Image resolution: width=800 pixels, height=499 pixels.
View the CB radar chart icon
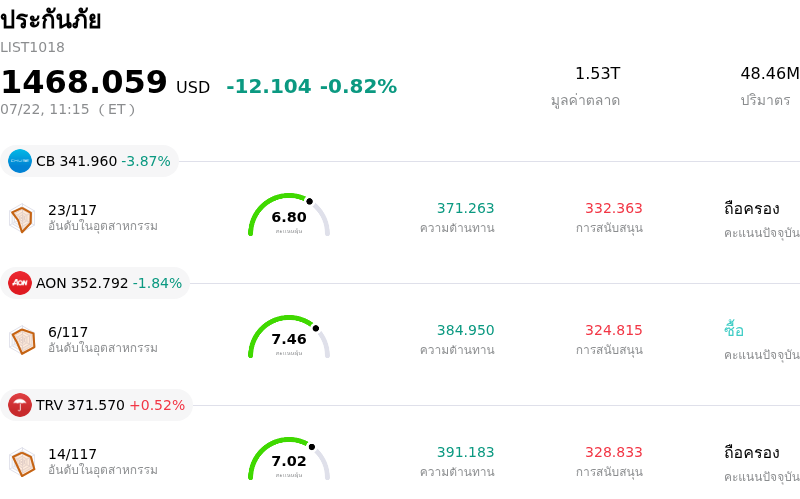pyautogui.click(x=22, y=218)
